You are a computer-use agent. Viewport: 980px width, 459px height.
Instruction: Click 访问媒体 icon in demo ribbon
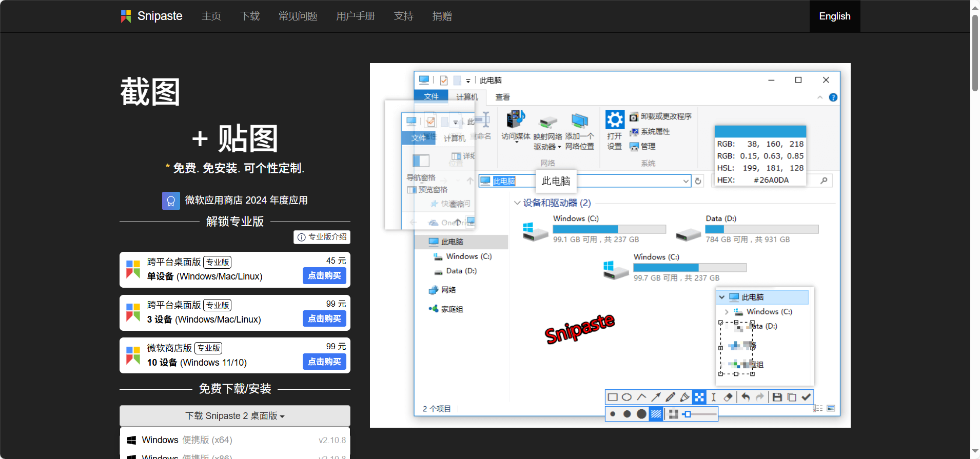pyautogui.click(x=516, y=119)
